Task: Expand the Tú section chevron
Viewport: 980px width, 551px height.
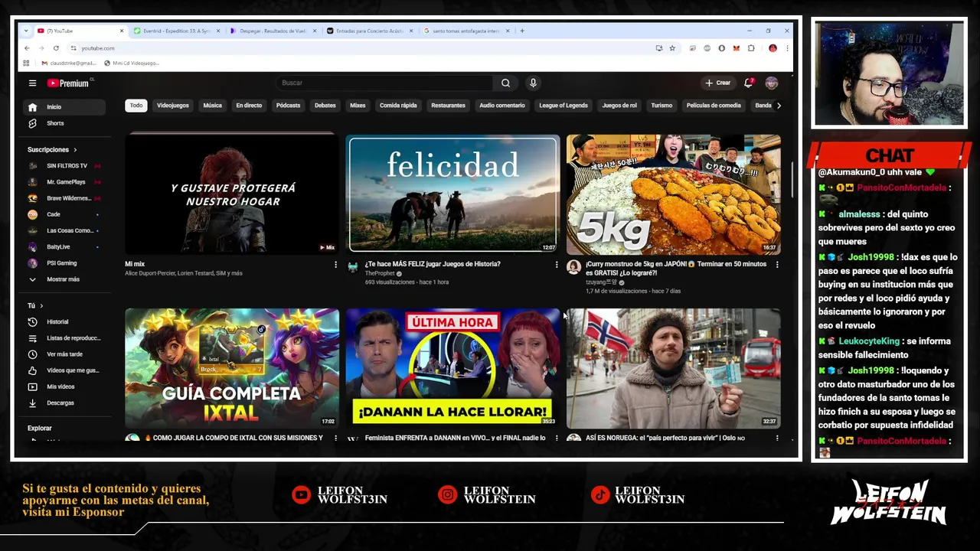Action: 41,306
